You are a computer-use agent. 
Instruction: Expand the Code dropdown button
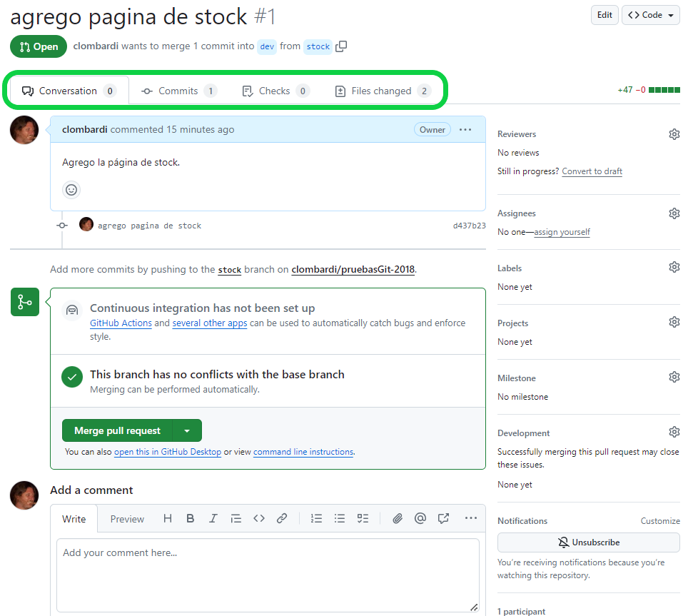[651, 15]
